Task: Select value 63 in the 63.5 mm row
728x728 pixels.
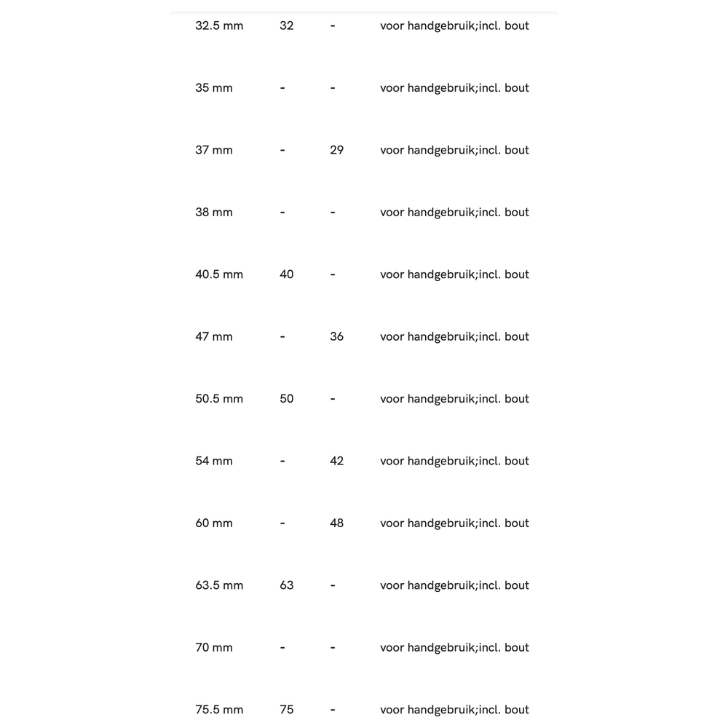Action: [x=287, y=585]
